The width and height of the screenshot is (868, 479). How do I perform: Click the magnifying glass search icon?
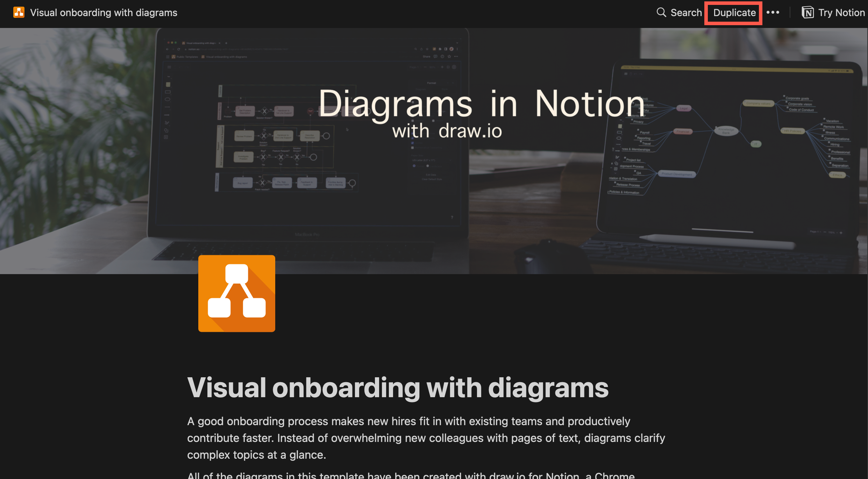[662, 12]
